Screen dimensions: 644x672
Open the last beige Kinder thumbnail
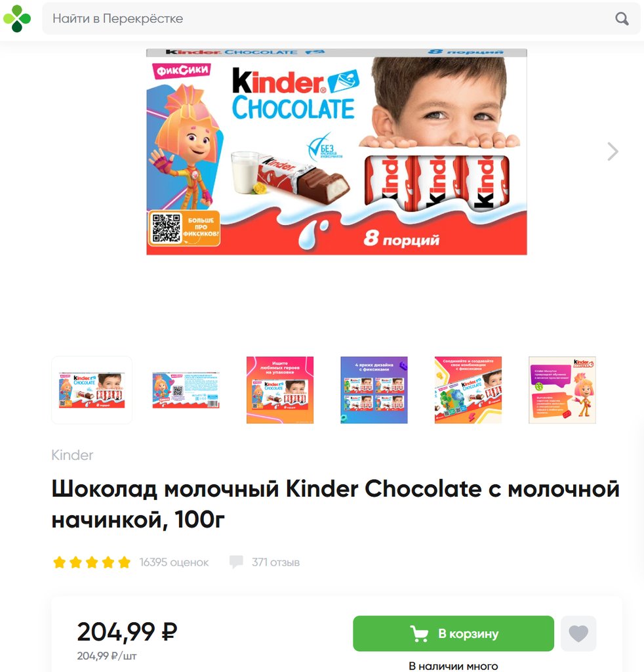point(562,390)
